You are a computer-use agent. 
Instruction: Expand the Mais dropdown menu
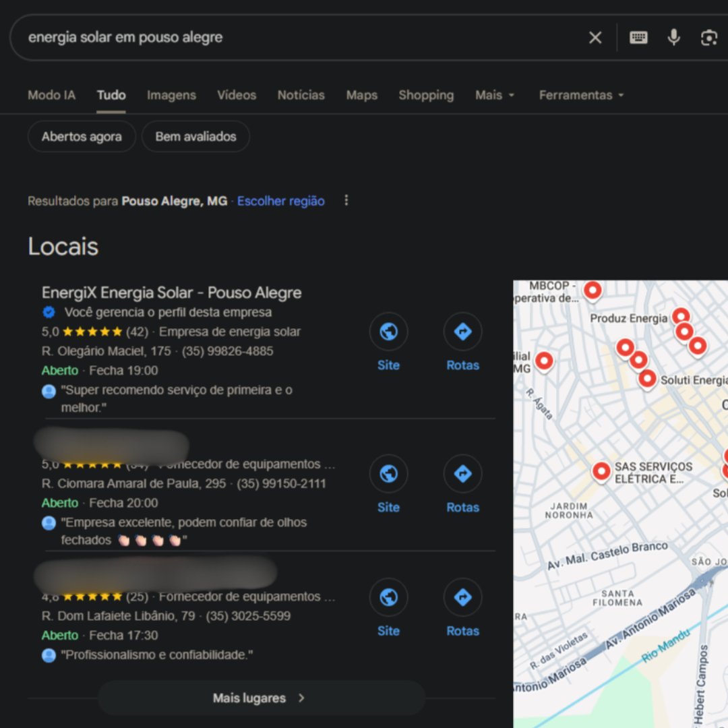point(495,95)
